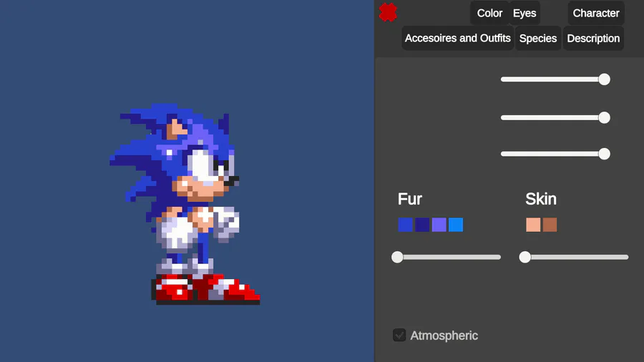Viewport: 644px width, 362px height.
Task: Toggle the Atmospheric checkbox
Action: click(x=399, y=335)
